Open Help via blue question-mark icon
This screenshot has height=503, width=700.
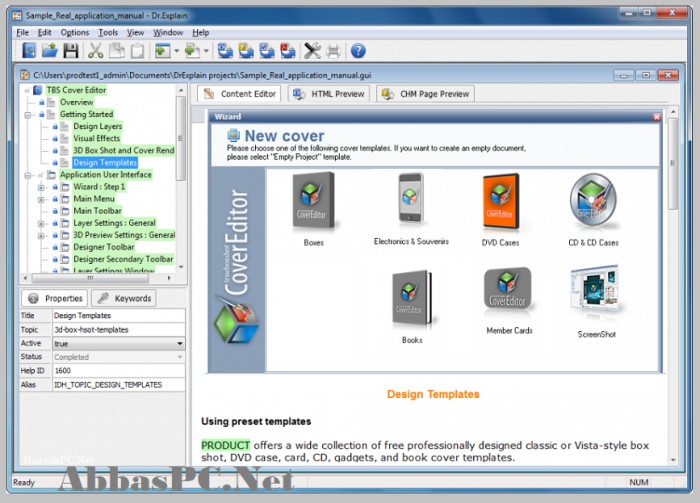(358, 51)
